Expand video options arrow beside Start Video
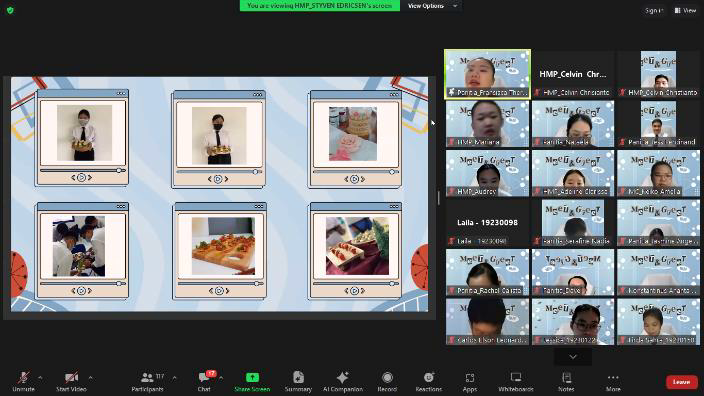This screenshot has width=704, height=396. click(x=91, y=378)
